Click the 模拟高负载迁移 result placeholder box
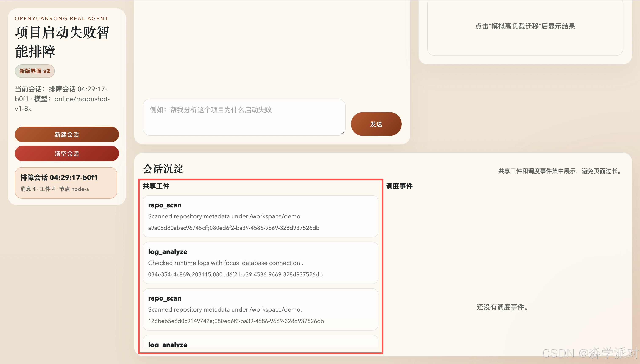640x364 pixels. tap(525, 26)
